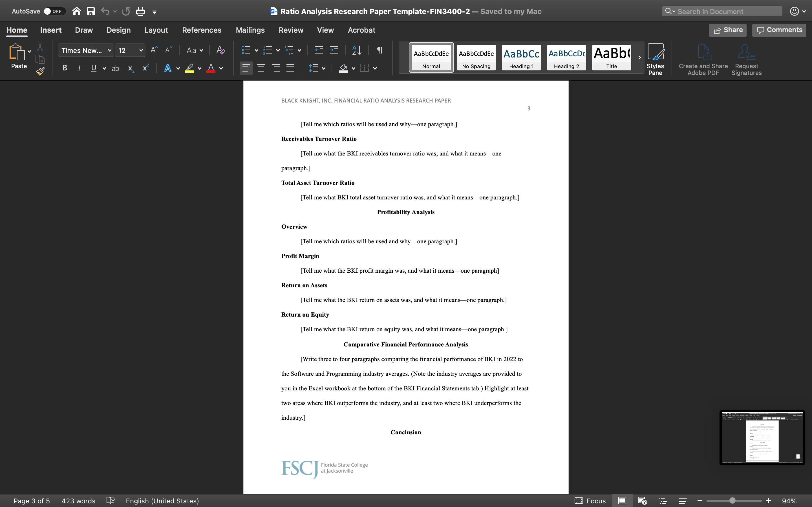Toggle paragraph marks display

(379, 50)
